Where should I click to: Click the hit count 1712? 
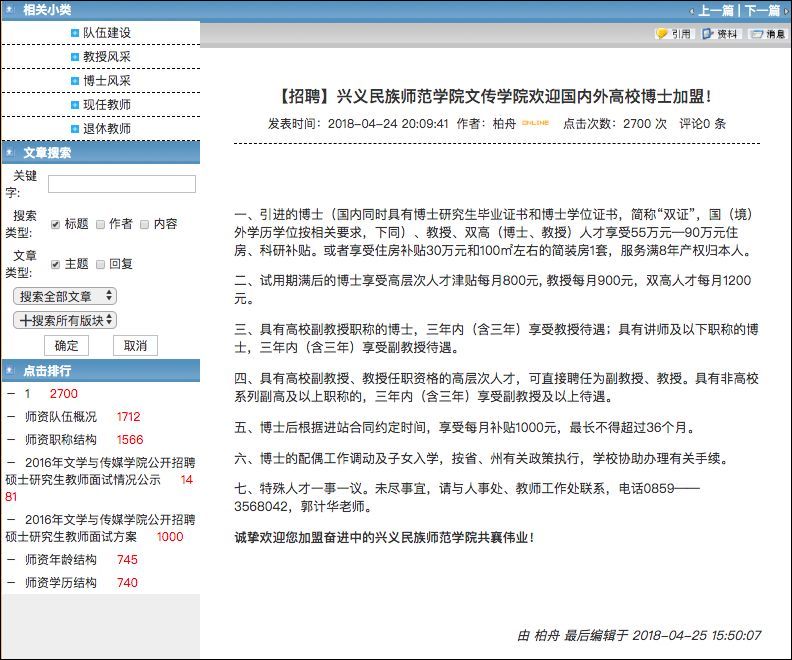click(128, 417)
